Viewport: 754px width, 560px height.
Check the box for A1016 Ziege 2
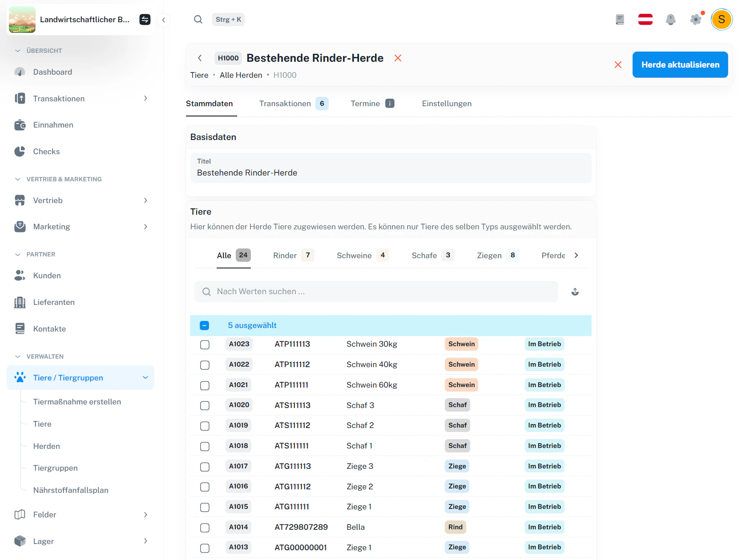[x=205, y=487]
